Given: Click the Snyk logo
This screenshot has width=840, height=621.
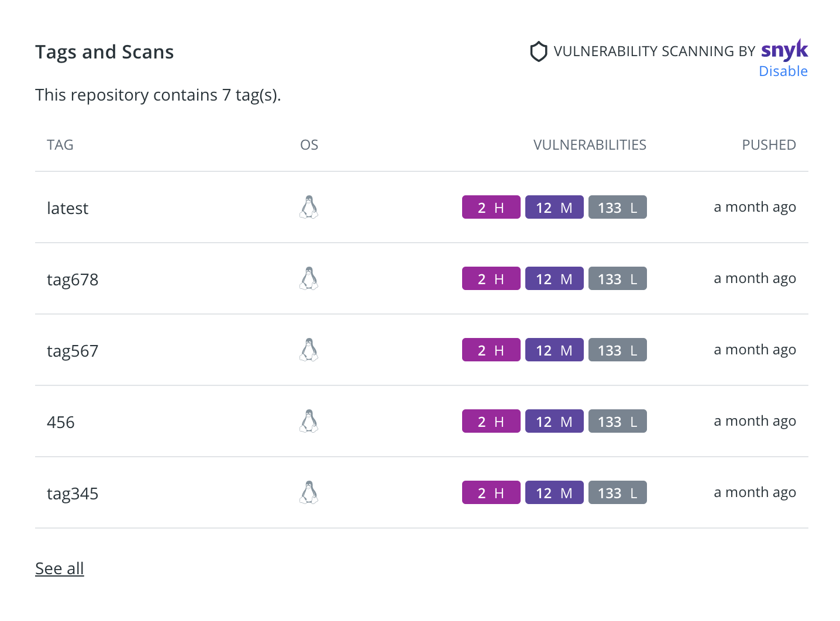Looking at the screenshot, I should pos(784,51).
